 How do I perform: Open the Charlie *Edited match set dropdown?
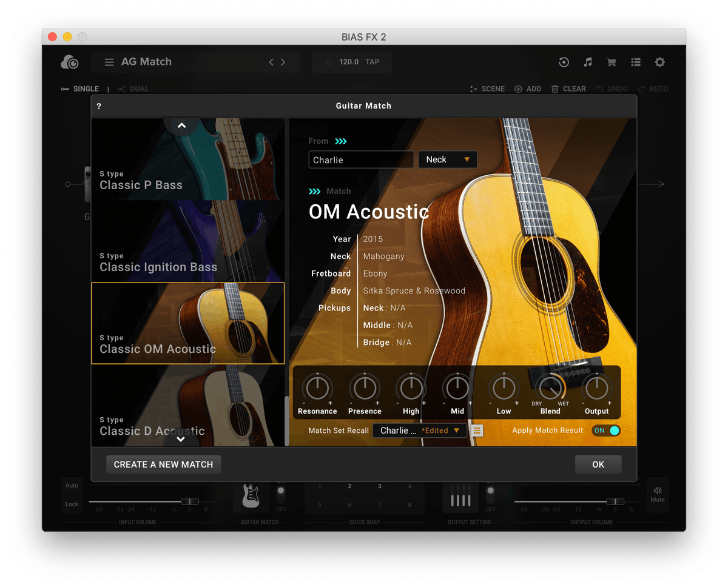click(420, 430)
